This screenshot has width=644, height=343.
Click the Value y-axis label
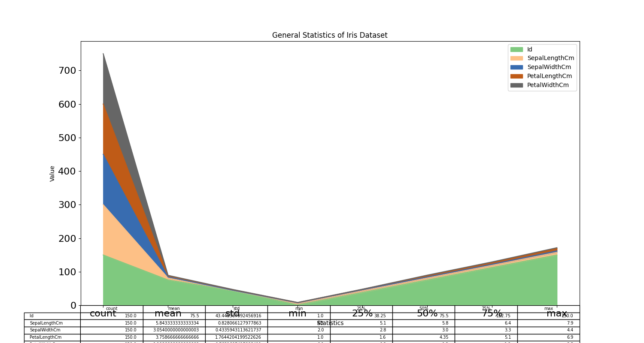point(52,173)
